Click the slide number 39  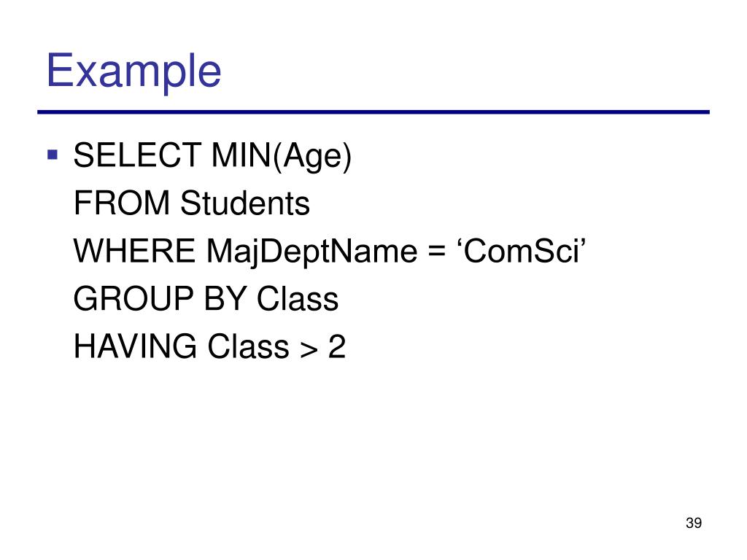(694, 523)
